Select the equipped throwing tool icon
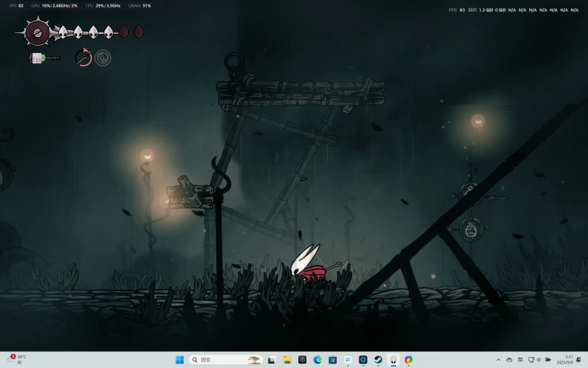 84,57
